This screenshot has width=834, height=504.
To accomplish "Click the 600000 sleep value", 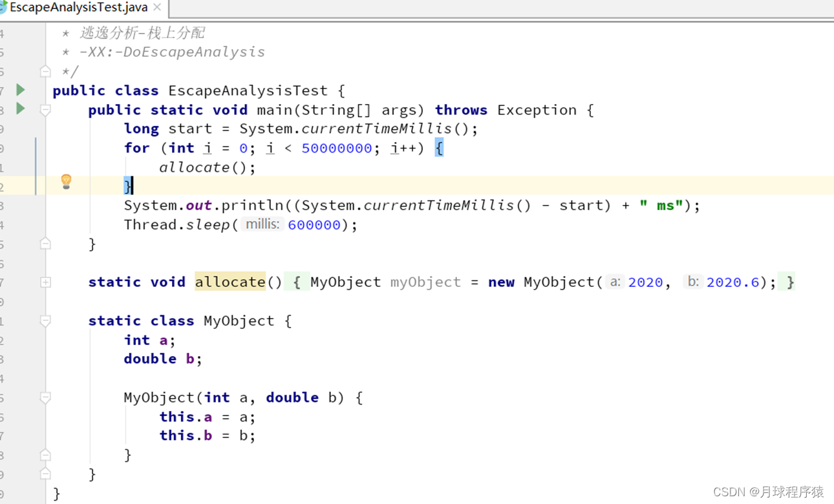I will 314,225.
